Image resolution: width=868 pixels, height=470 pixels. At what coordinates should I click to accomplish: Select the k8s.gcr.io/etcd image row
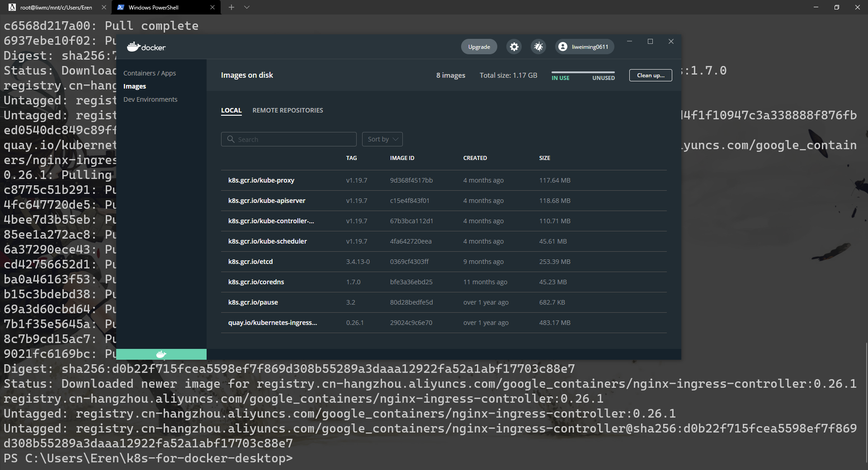444,262
